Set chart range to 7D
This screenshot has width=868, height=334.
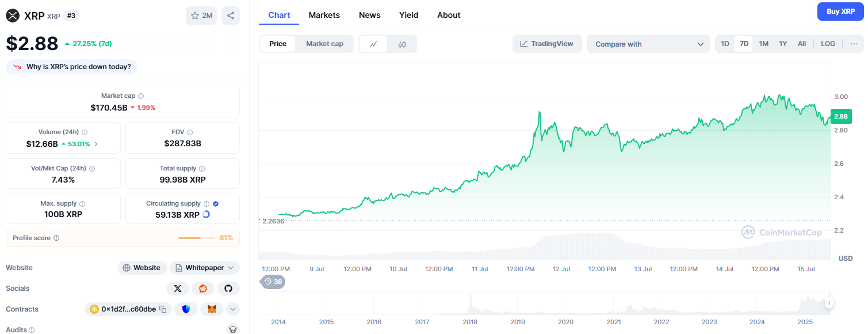744,44
